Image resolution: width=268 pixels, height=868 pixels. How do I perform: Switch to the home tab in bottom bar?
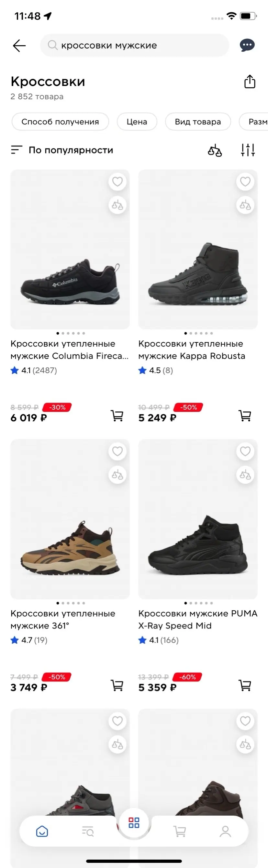click(x=42, y=831)
